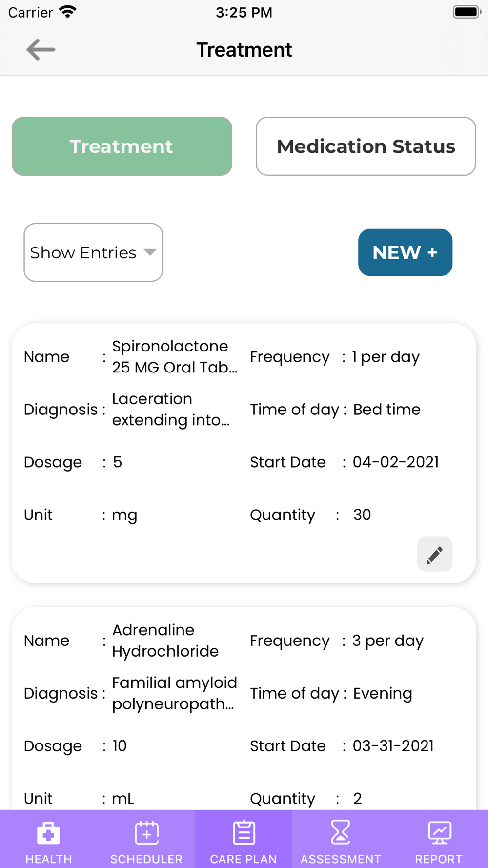Screen dimensions: 488x868
Task: Tap the Report chart icon
Action: 439,833
